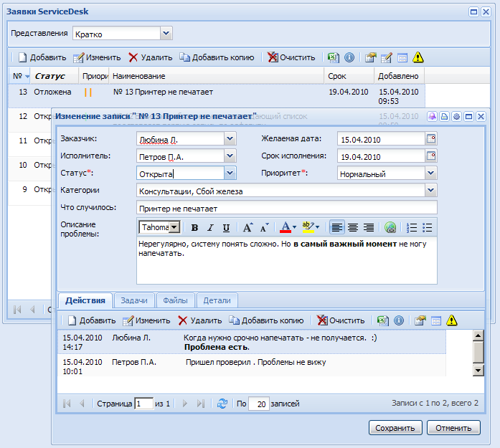Open the Файлы tab

coord(175,300)
